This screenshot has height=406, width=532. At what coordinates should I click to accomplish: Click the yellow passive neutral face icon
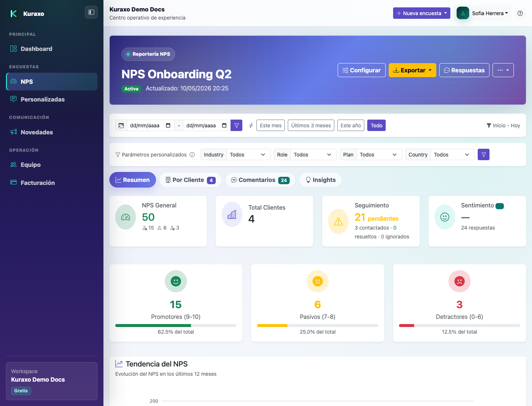pyautogui.click(x=318, y=281)
